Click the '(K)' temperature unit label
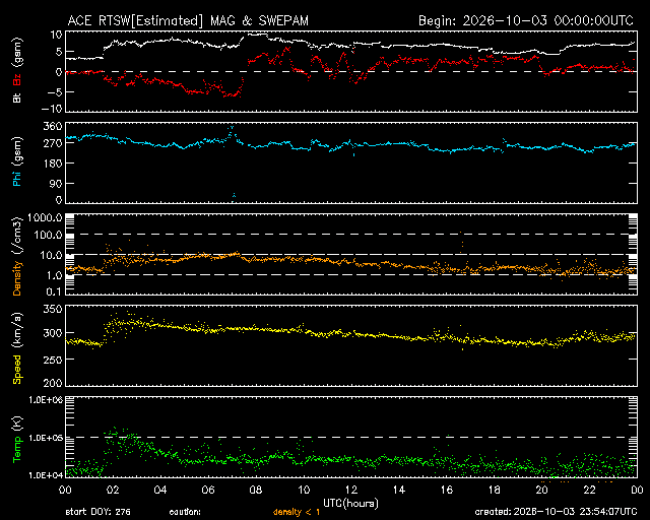This screenshot has width=650, height=520. point(17,423)
